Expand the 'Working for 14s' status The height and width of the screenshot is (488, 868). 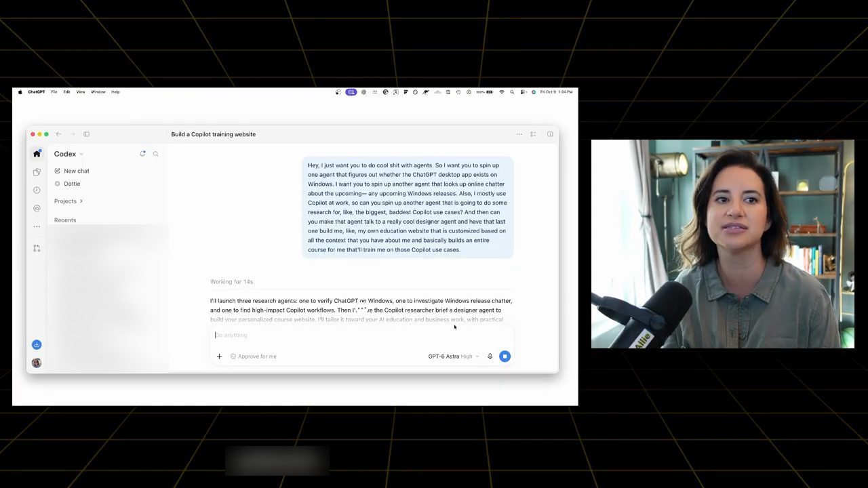(x=231, y=281)
